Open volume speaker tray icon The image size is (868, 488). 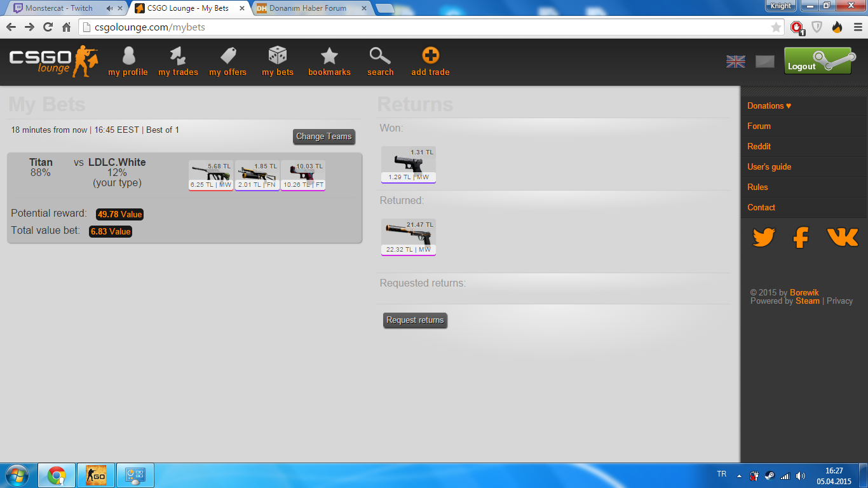tap(801, 475)
